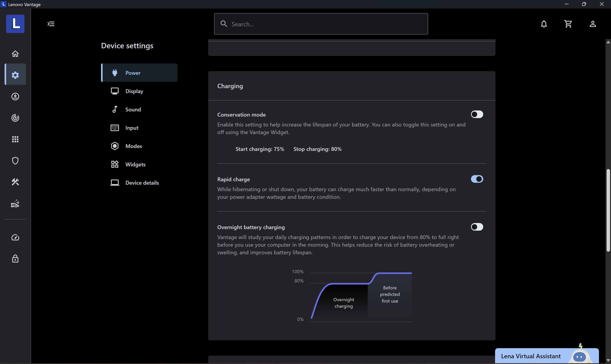Open the shopping cart icon
Viewport: 611px width, 364px height.
[x=568, y=24]
